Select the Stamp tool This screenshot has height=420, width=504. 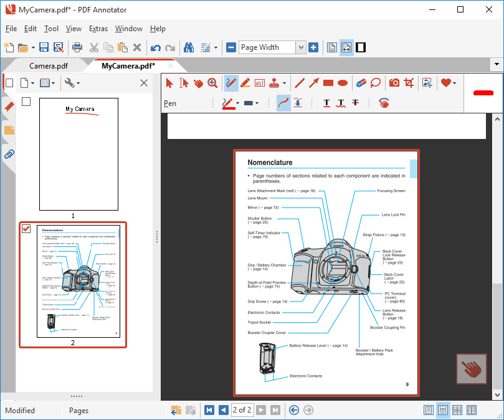[x=274, y=83]
